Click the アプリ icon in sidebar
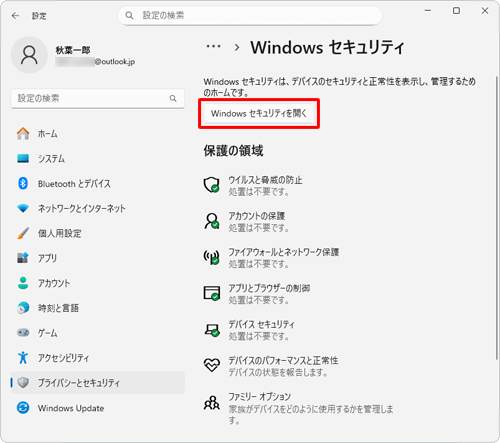500x443 pixels. (x=23, y=258)
